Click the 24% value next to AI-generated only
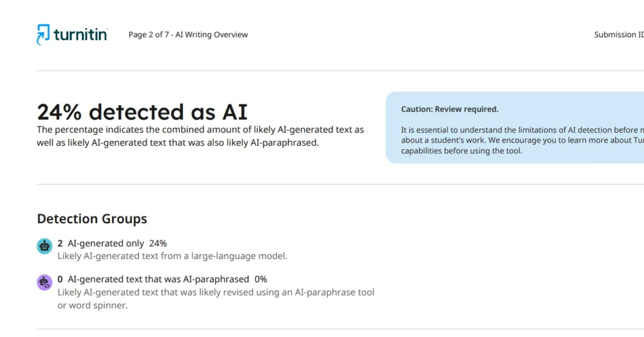 point(158,243)
